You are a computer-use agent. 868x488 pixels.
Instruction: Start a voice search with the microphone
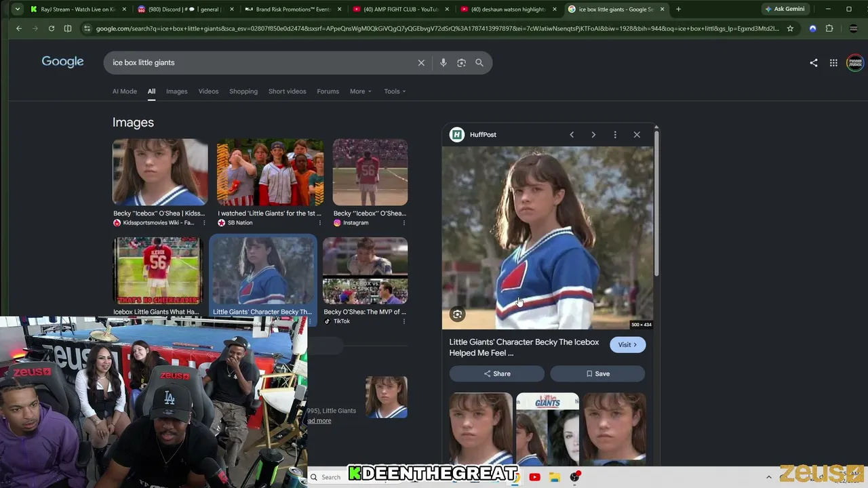(443, 62)
